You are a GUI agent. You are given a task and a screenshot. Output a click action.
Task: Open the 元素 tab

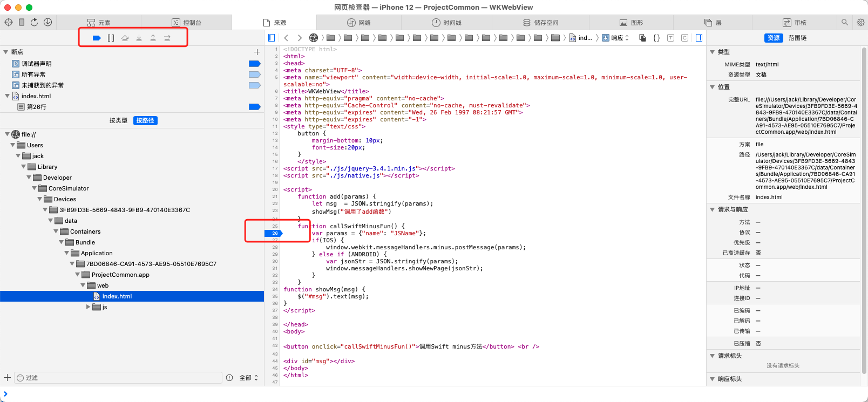pyautogui.click(x=99, y=23)
